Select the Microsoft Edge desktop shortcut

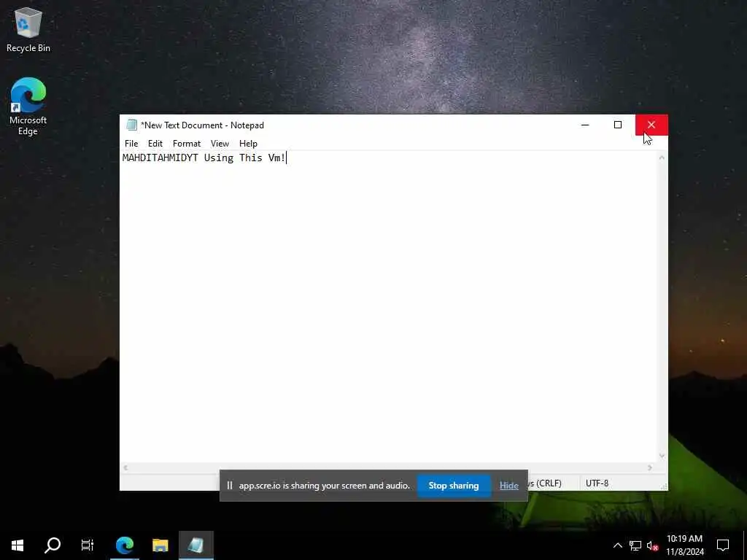coord(28,106)
